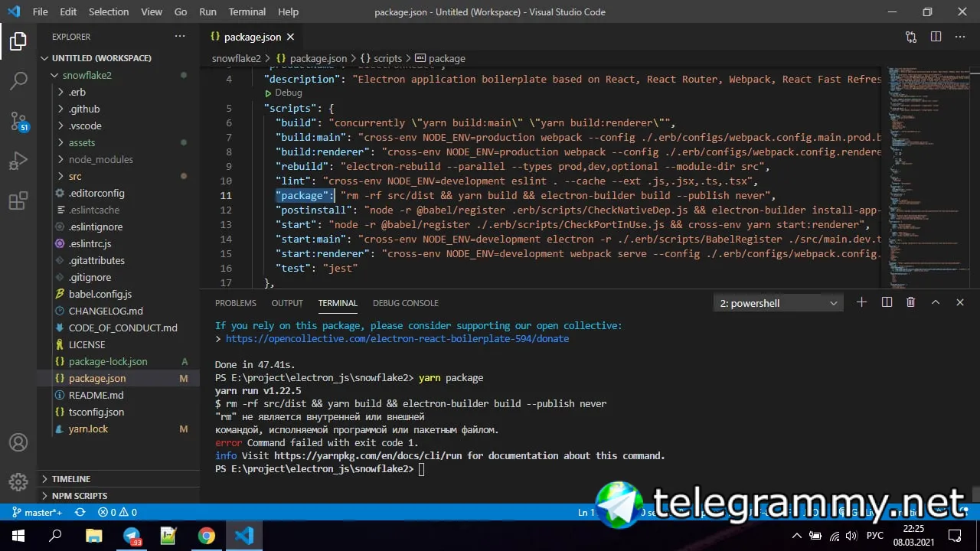
Task: Close the package.json editor tab
Action: click(290, 37)
